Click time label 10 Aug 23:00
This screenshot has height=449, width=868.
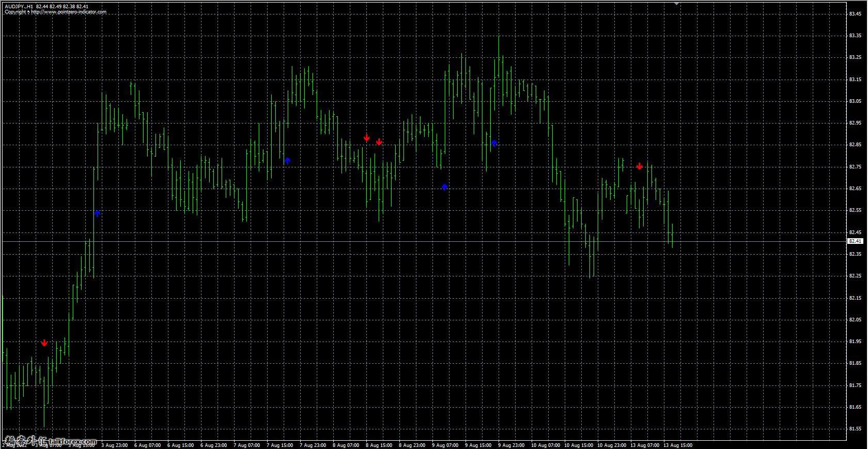point(612,445)
